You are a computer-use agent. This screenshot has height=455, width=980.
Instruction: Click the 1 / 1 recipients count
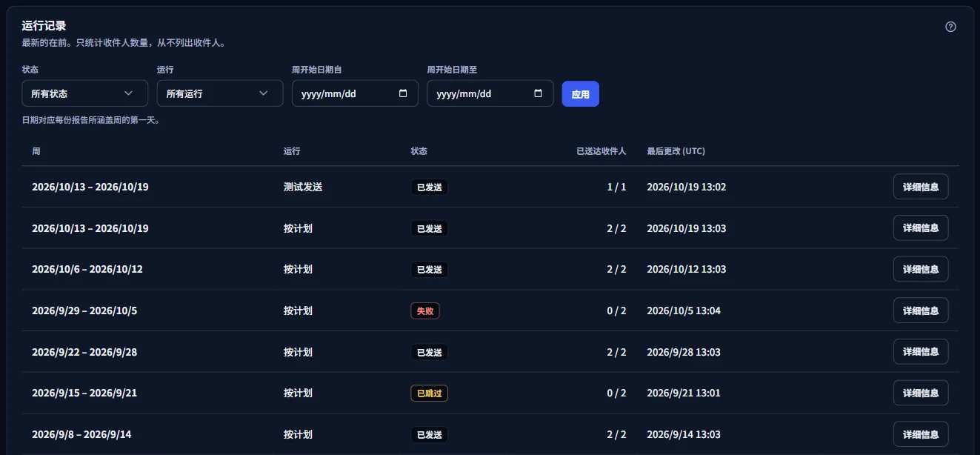[617, 187]
